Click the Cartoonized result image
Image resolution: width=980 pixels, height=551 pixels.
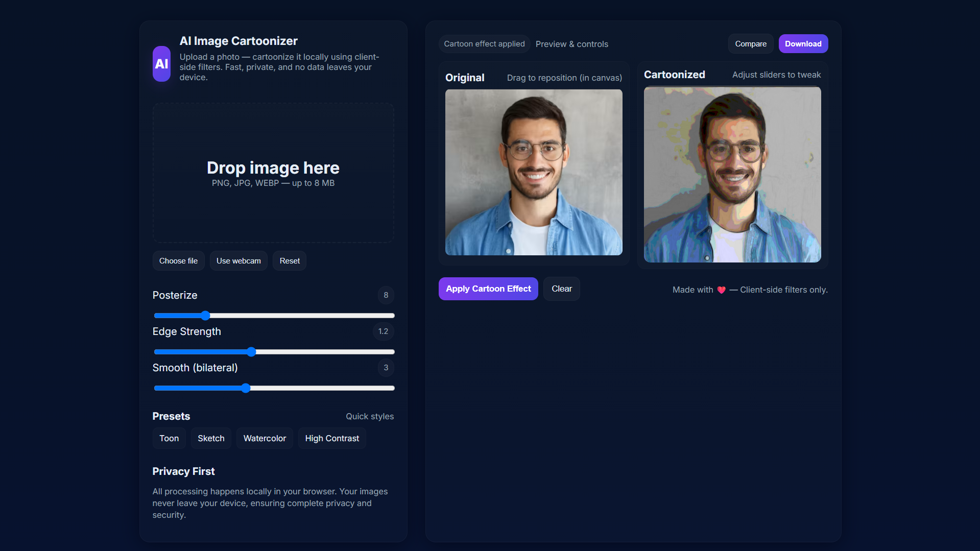[732, 175]
